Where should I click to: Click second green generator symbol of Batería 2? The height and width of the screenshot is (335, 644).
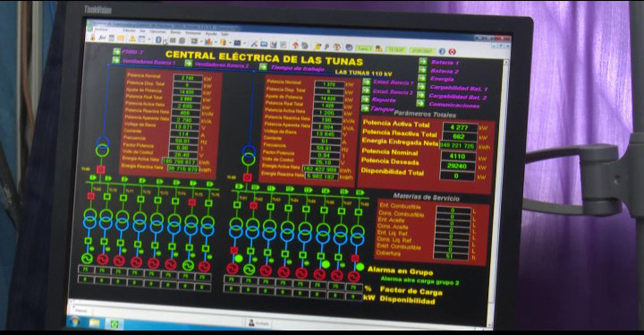[x=249, y=269]
